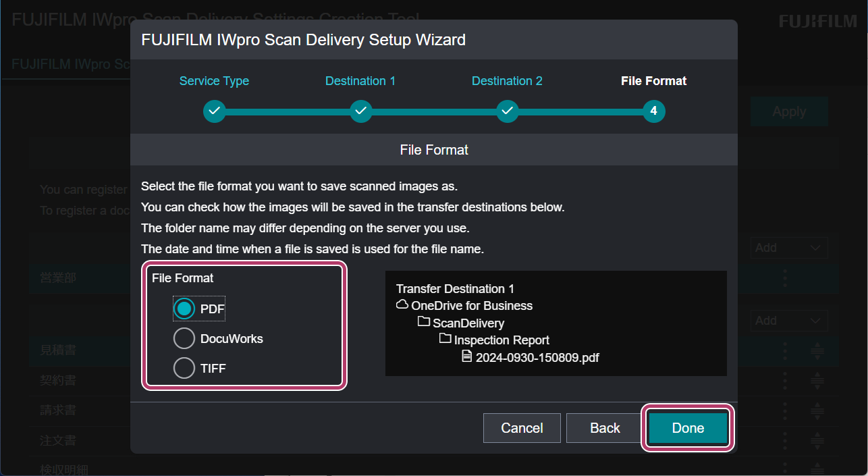The image size is (868, 476).
Task: Click the OneDrive for Business cloud icon
Action: click(402, 305)
